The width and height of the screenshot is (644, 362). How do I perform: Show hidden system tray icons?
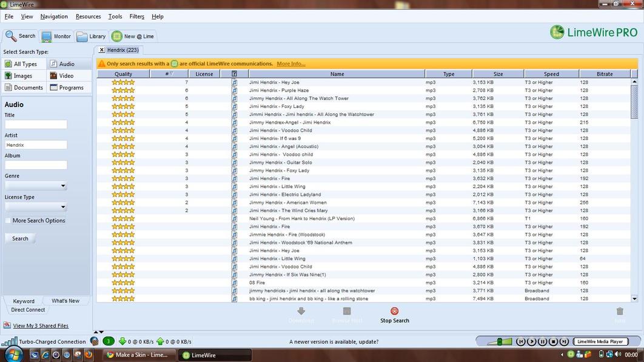coord(562,354)
